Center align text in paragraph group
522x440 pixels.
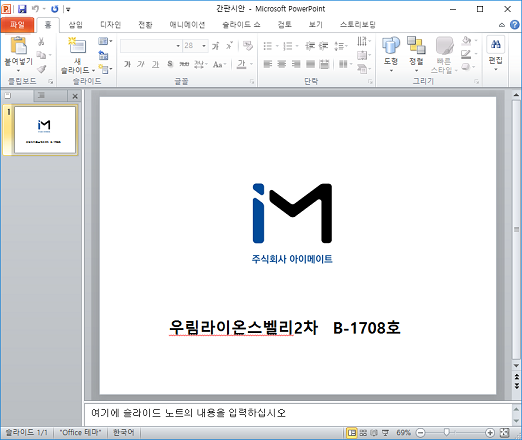point(282,64)
